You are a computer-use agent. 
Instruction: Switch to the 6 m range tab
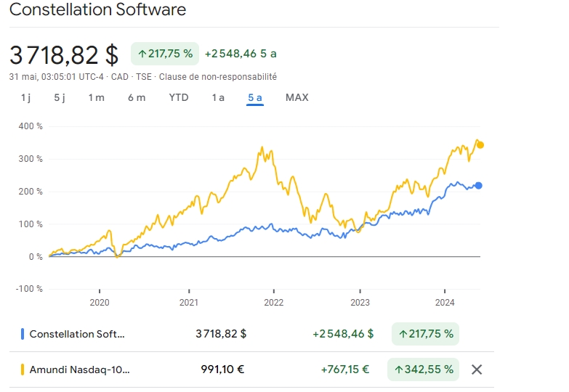[137, 97]
